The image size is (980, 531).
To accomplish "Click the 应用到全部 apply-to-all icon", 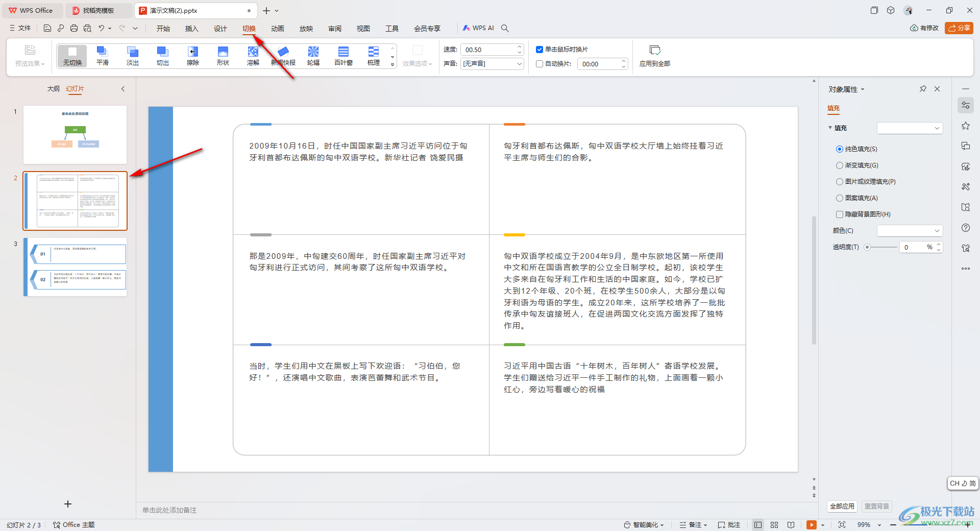I will coord(655,50).
